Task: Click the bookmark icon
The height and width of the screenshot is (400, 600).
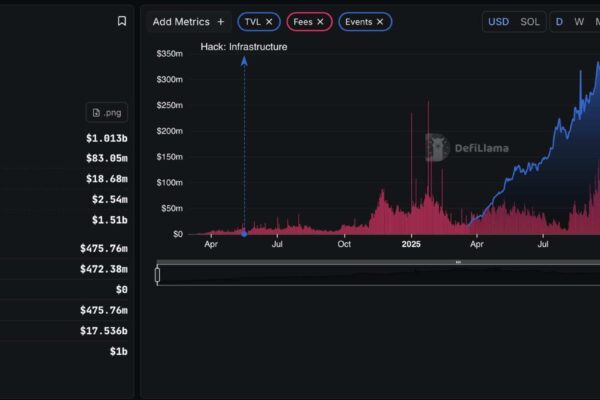Action: pos(122,21)
